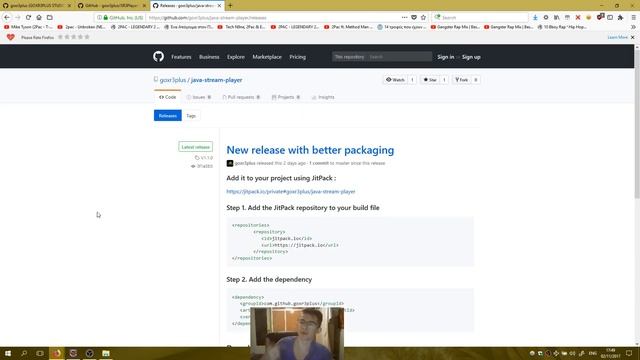This screenshot has width=640, height=360.
Task: Open a new browser tab with plus button
Action: [x=230, y=6]
